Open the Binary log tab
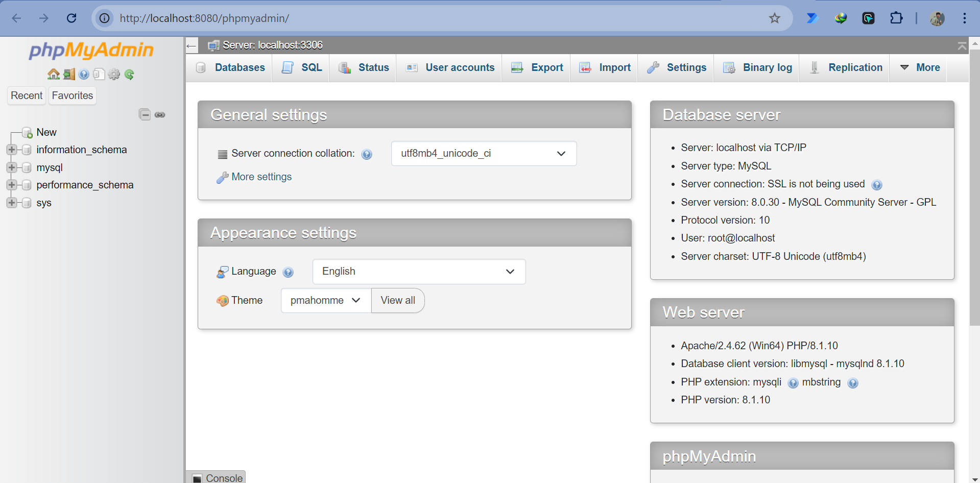The image size is (980, 483). tap(757, 67)
